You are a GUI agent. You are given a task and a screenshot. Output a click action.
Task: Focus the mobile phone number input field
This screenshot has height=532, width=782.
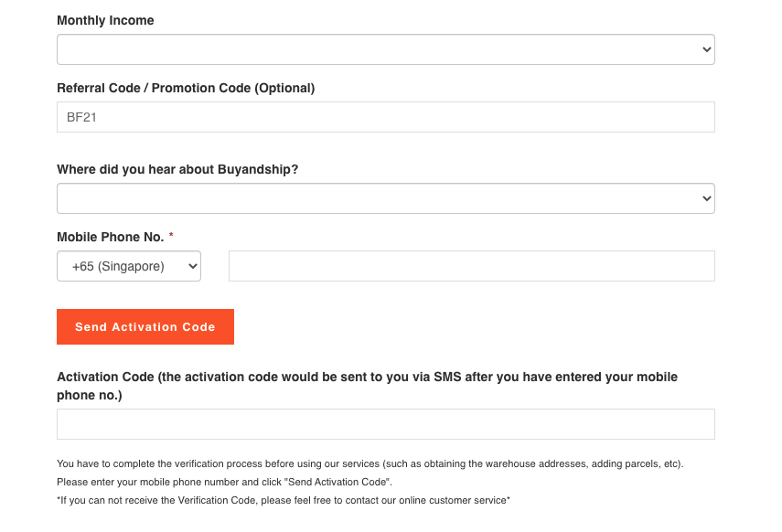pyautogui.click(x=471, y=266)
